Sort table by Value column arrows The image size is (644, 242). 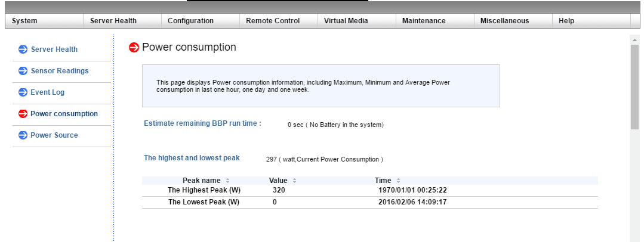click(x=294, y=181)
